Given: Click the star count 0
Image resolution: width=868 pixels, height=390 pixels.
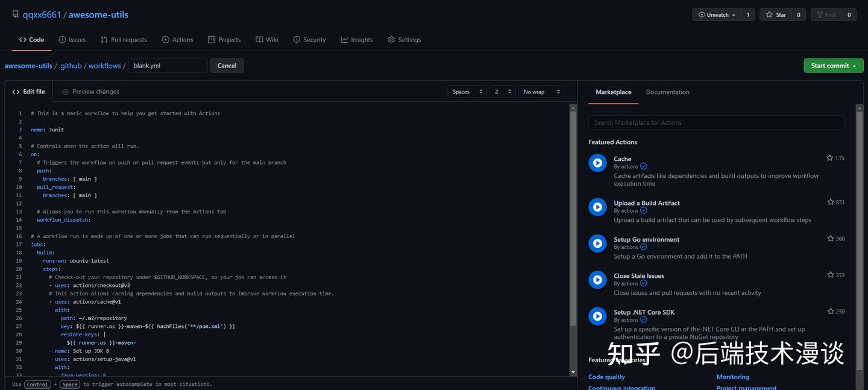Looking at the screenshot, I should (x=799, y=14).
